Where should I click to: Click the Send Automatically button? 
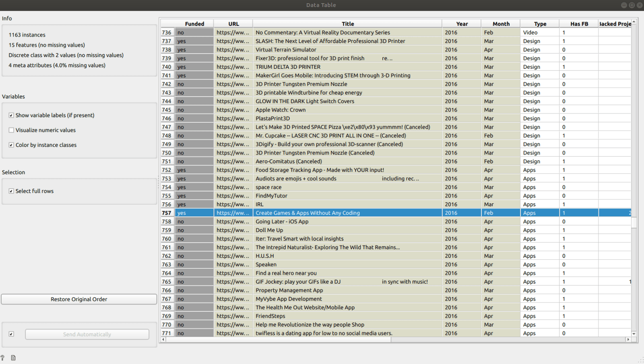coord(87,334)
